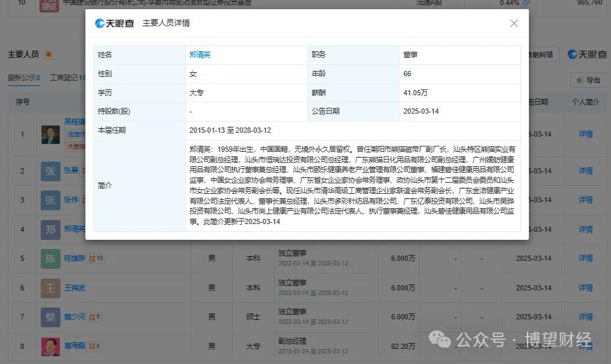This screenshot has height=364, width=611.
Task: Click the 王 avatar icon in row 6
Action: tap(51, 288)
